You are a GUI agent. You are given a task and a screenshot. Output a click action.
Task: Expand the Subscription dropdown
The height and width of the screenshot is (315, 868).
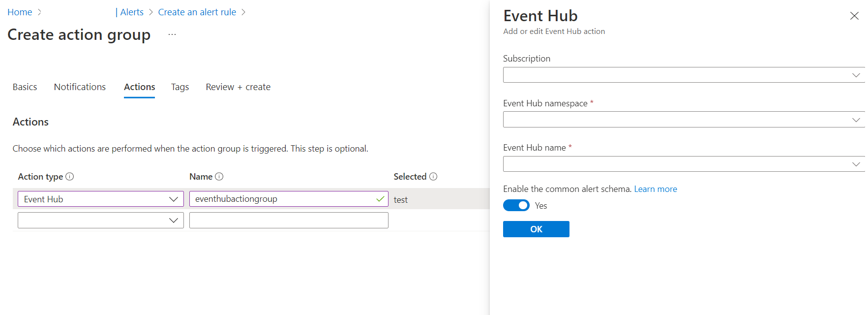tap(684, 75)
